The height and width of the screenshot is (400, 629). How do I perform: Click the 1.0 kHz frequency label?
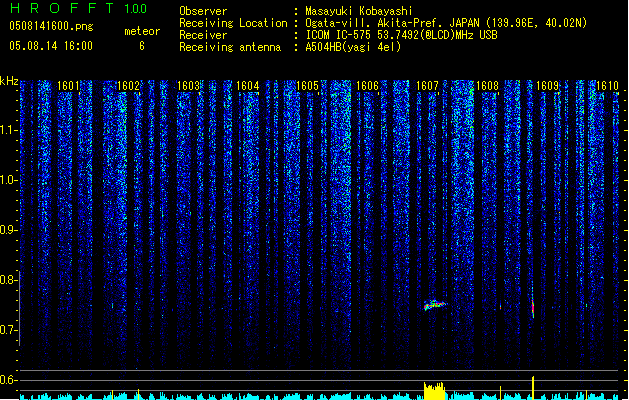click(x=7, y=180)
